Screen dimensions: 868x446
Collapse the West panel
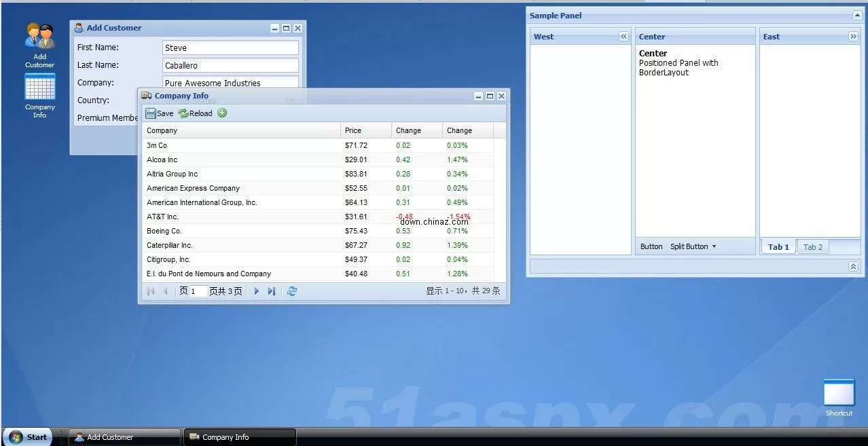pos(623,37)
